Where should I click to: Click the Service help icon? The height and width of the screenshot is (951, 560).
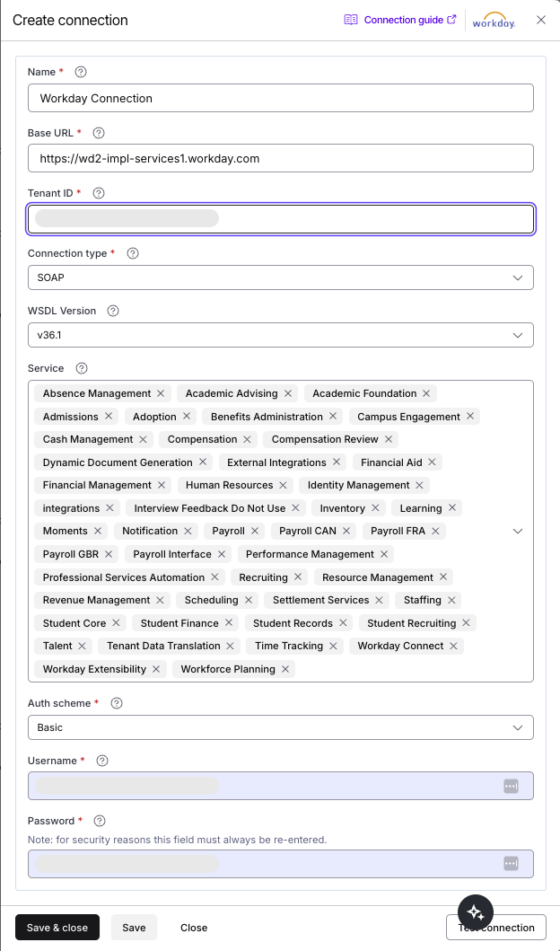tap(82, 368)
